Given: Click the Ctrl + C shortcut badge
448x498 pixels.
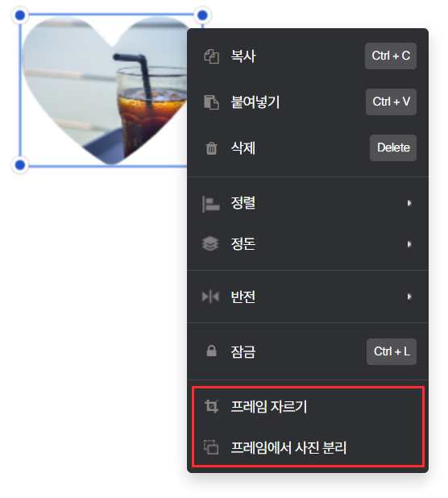Looking at the screenshot, I should tap(391, 56).
